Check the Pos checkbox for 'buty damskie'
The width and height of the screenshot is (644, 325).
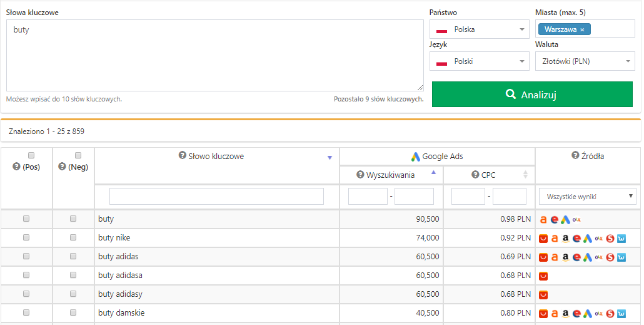click(x=26, y=312)
